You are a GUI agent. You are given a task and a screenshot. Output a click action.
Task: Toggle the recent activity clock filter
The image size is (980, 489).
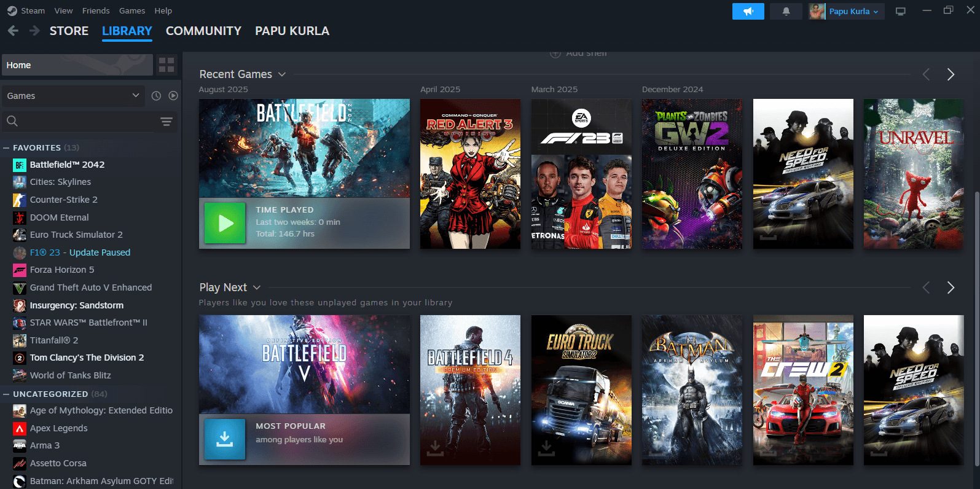click(156, 96)
